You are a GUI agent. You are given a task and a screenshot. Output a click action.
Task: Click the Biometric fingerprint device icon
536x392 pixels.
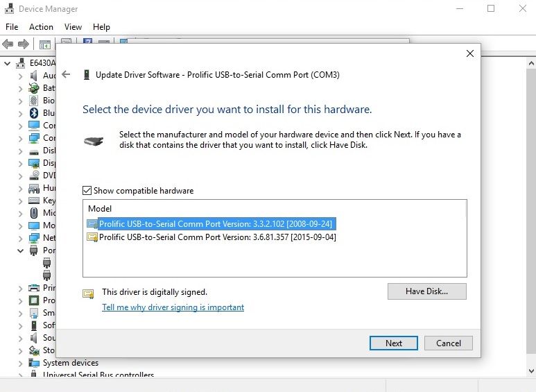click(34, 101)
